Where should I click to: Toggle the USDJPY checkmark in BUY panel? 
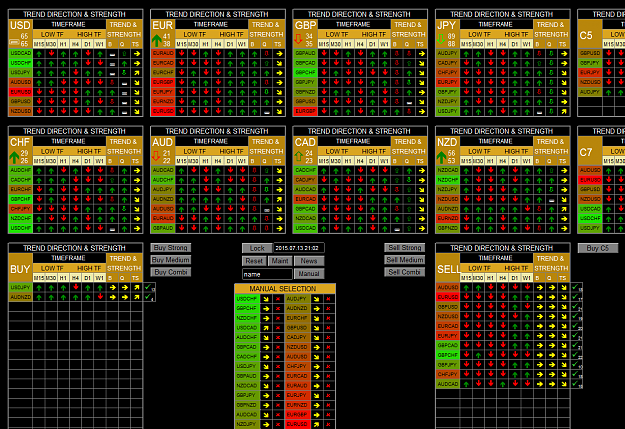[x=148, y=287]
